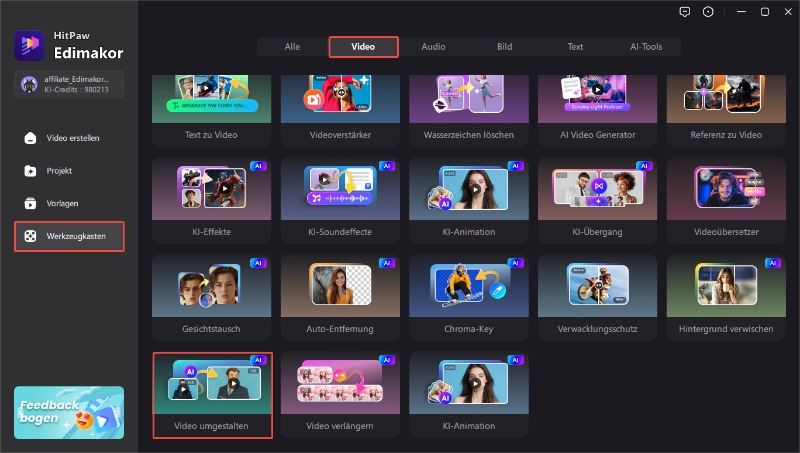The width and height of the screenshot is (800, 453).
Task: Open the feedback message icon in title bar
Action: (684, 12)
